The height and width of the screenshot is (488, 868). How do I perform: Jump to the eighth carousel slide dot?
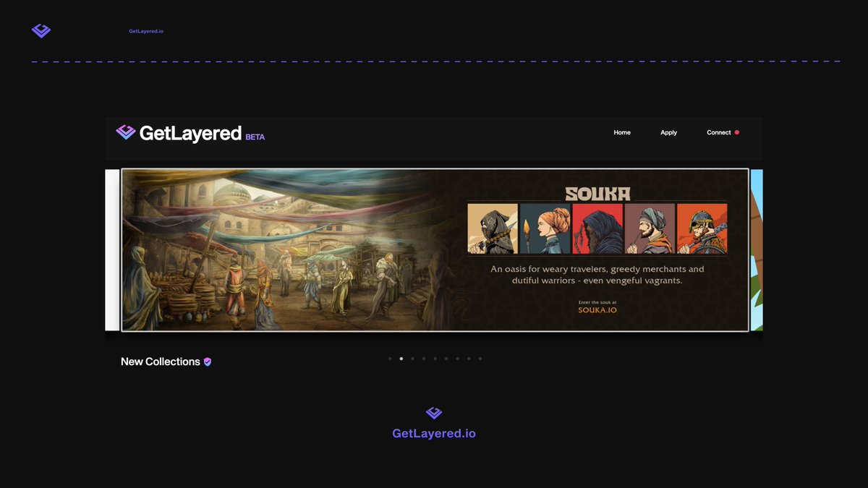tap(469, 359)
